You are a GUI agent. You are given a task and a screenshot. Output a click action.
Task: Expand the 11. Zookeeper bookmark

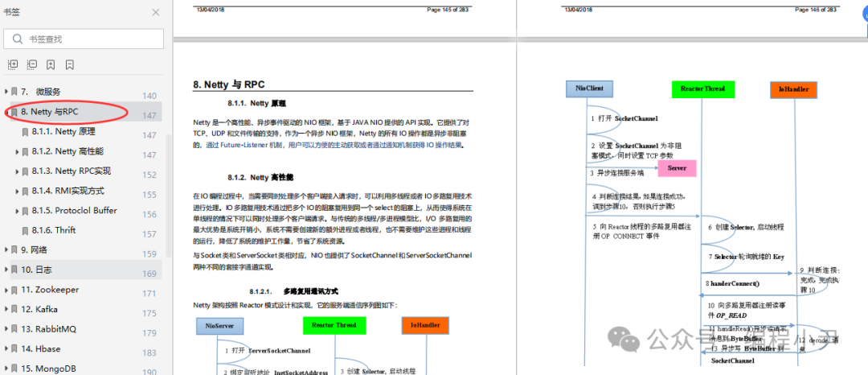[6, 290]
